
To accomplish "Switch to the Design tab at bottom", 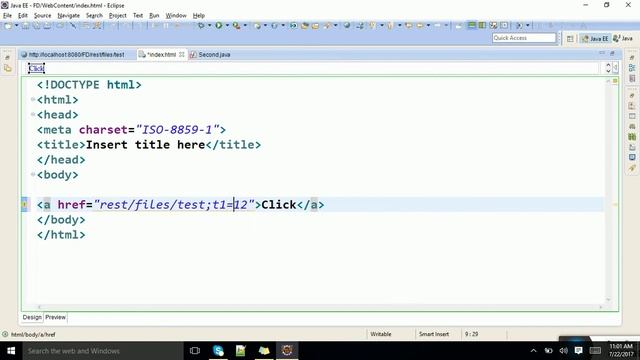I will click(32, 317).
